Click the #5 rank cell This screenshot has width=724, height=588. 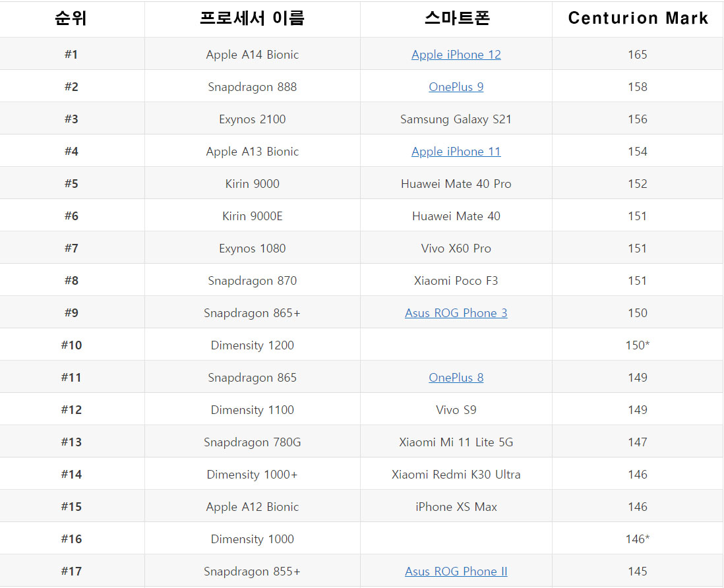click(x=71, y=184)
